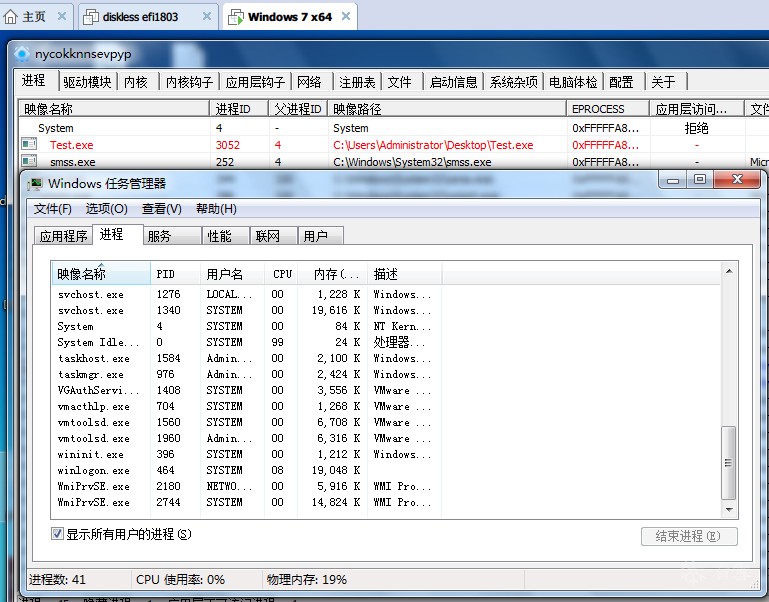Switch to 应用程序 tab in Task Manager

click(63, 236)
